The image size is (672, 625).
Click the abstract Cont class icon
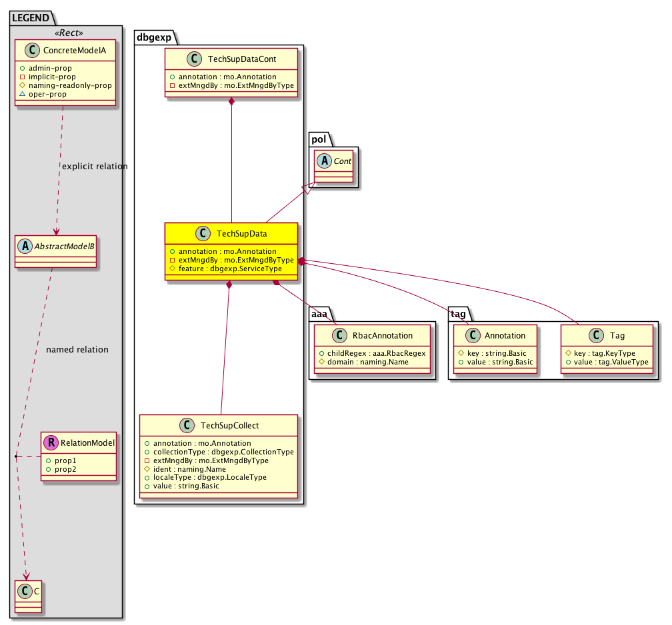pos(324,161)
